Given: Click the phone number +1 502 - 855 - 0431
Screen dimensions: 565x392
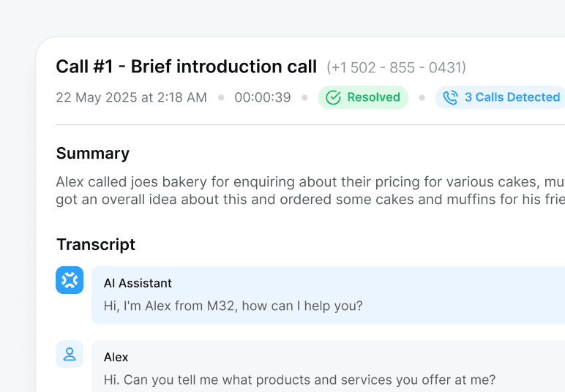Looking at the screenshot, I should (396, 68).
